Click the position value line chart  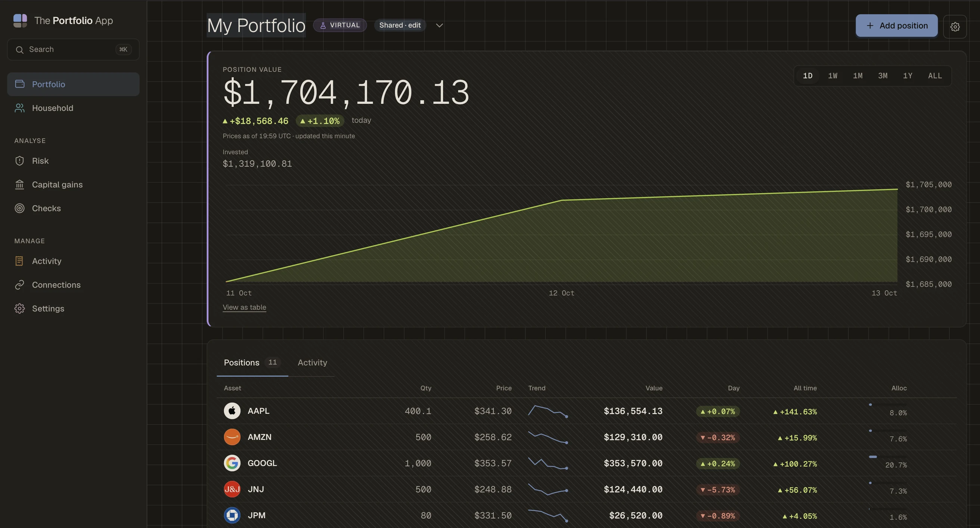[562, 235]
